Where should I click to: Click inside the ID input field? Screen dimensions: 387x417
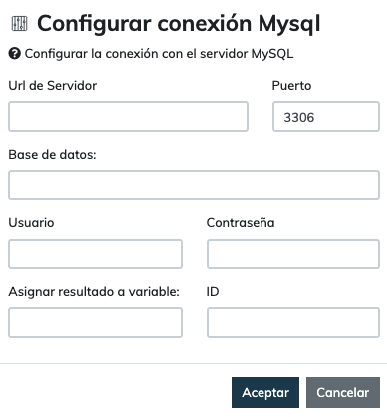pyautogui.click(x=293, y=323)
